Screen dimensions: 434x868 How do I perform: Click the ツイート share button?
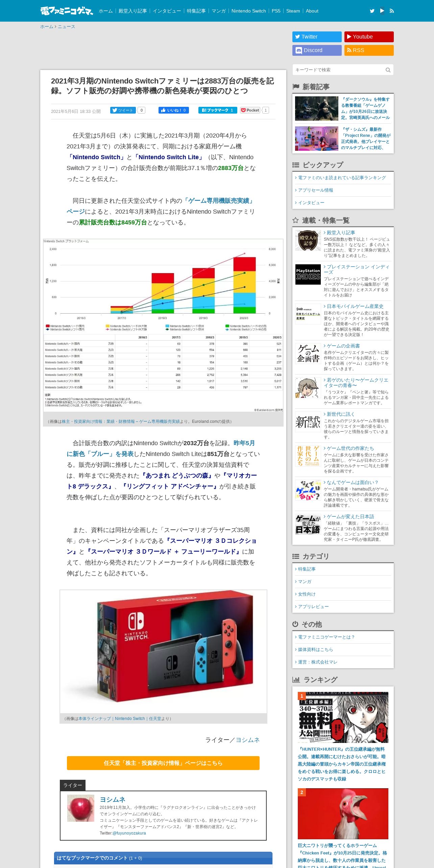[123, 110]
